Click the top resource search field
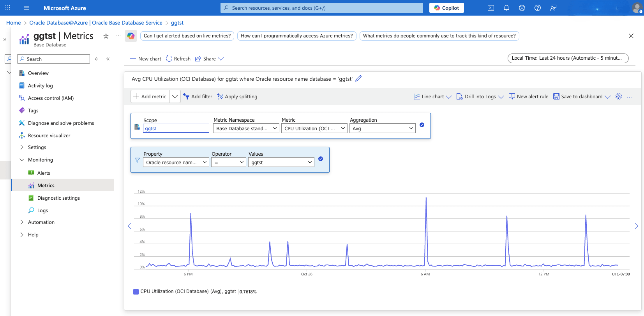 point(322,8)
